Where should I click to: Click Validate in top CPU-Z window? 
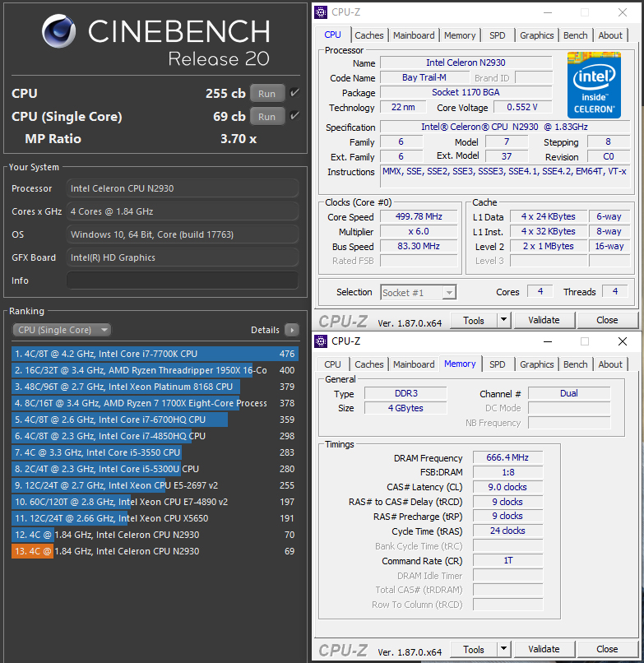click(544, 320)
